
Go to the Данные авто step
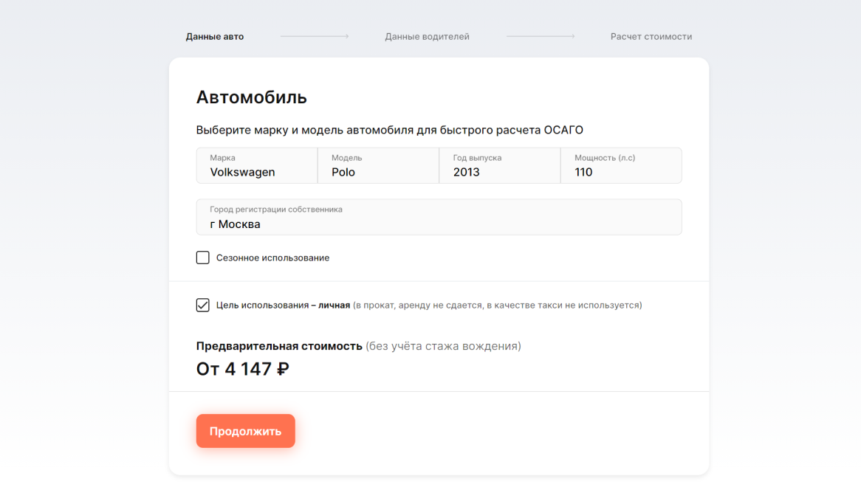pos(215,37)
